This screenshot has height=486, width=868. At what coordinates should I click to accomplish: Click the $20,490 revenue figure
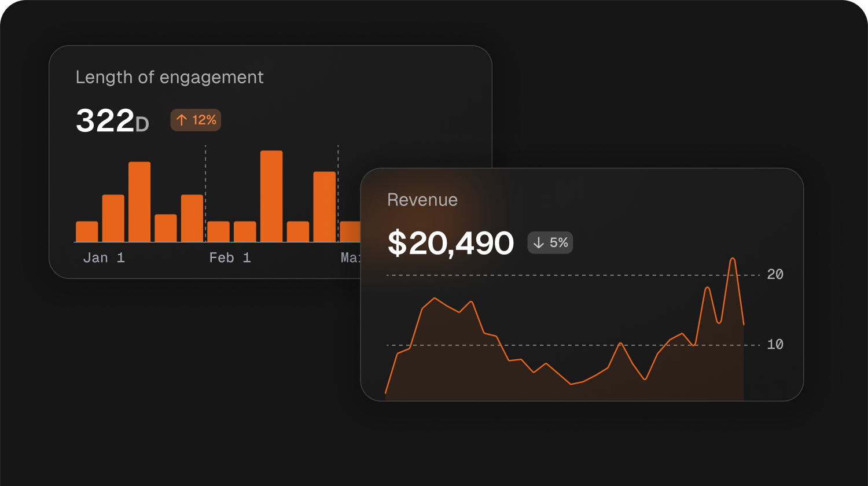[x=452, y=243]
